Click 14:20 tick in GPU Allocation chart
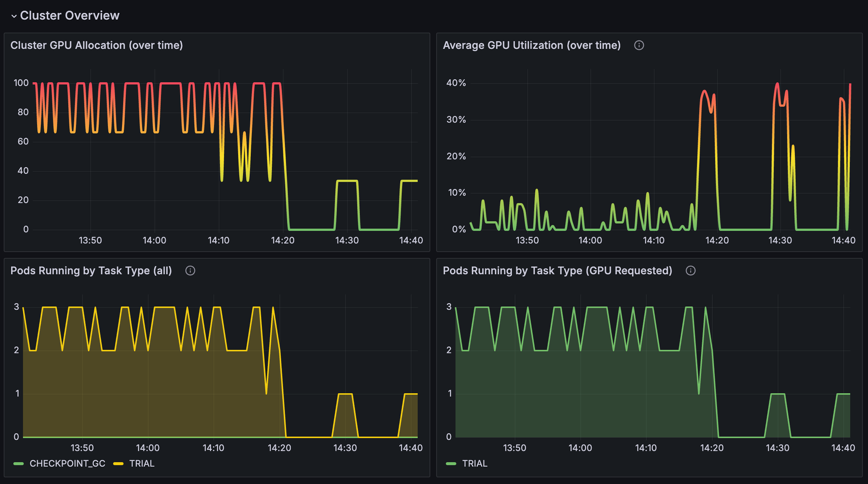Image resolution: width=868 pixels, height=484 pixels. pos(282,240)
